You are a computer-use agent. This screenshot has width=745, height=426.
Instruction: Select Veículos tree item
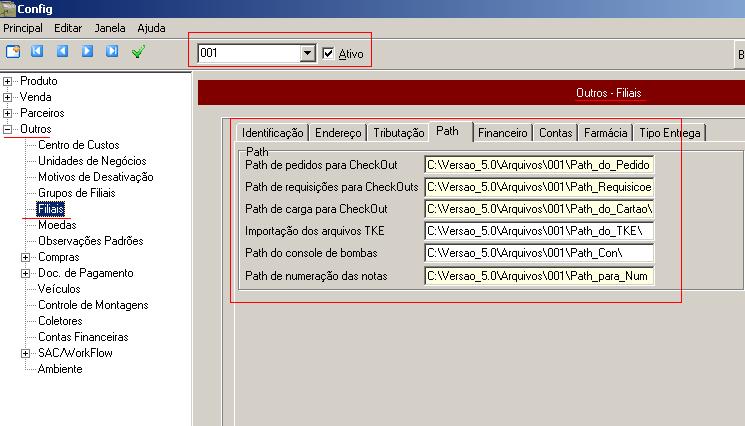click(x=59, y=289)
